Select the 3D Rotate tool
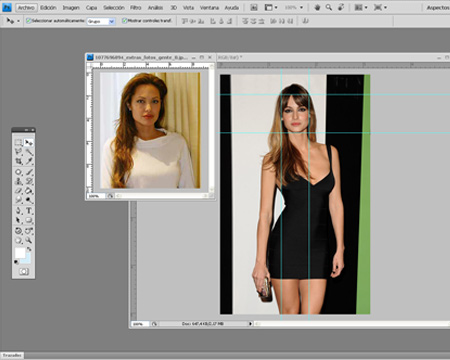The height and width of the screenshot is (360, 450). click(18, 231)
